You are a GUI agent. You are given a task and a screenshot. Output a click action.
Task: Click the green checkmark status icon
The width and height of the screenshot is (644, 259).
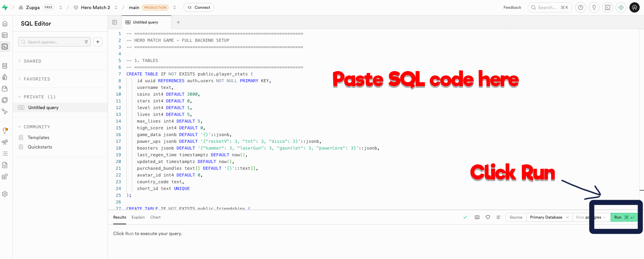(x=465, y=217)
